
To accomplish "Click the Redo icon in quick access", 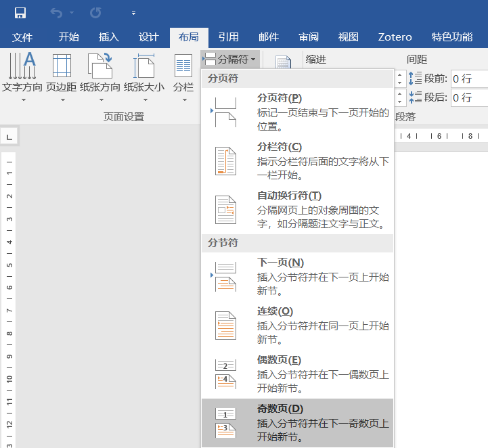I will click(x=95, y=12).
